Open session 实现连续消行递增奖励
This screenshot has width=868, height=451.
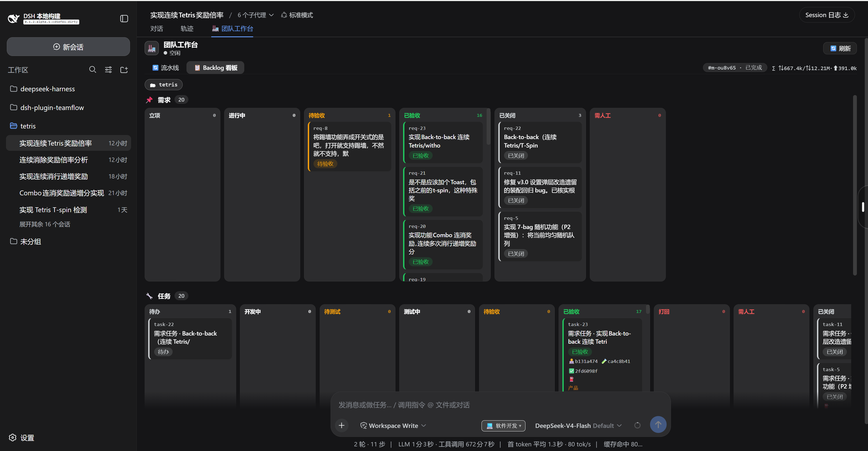68,176
